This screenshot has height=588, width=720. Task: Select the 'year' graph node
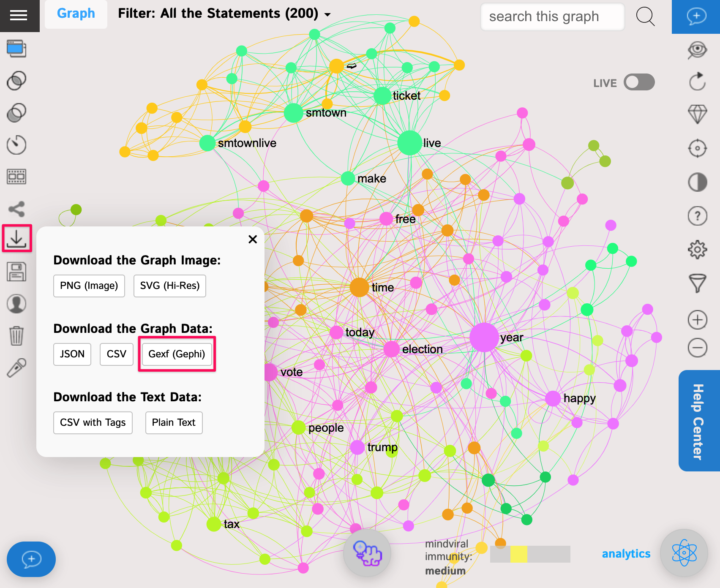[484, 338]
